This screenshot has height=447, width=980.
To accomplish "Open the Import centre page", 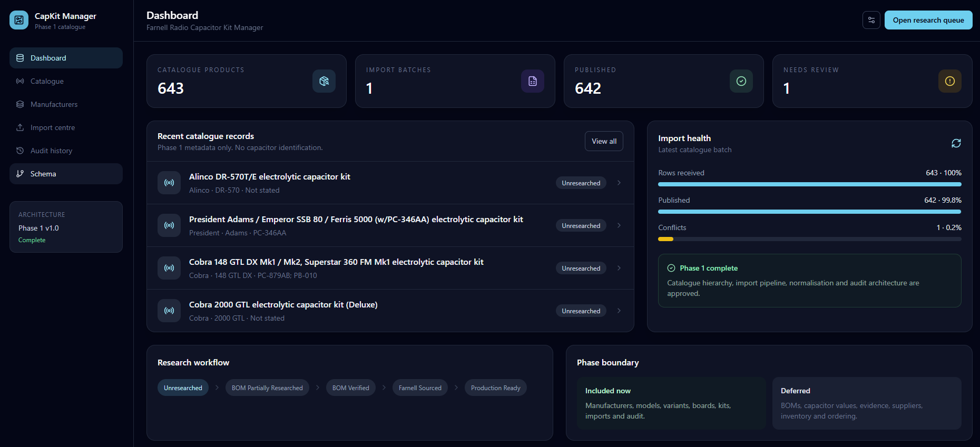I will coord(66,127).
